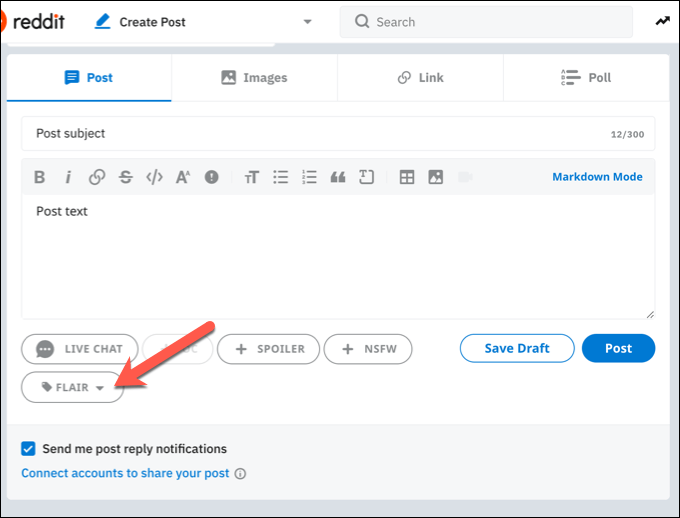The image size is (680, 518).
Task: Switch editor to Markdown Mode
Action: coord(597,177)
